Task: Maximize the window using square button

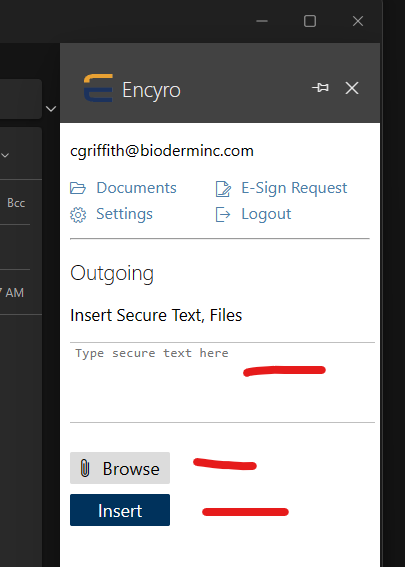Action: tap(310, 21)
